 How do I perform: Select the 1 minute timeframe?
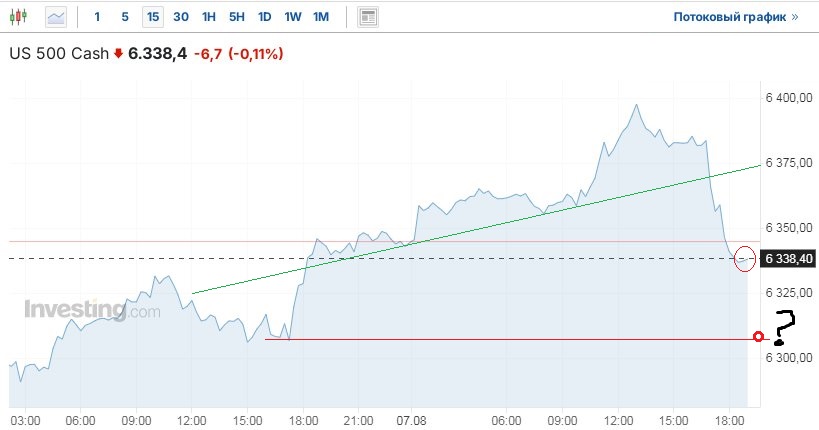tap(97, 17)
